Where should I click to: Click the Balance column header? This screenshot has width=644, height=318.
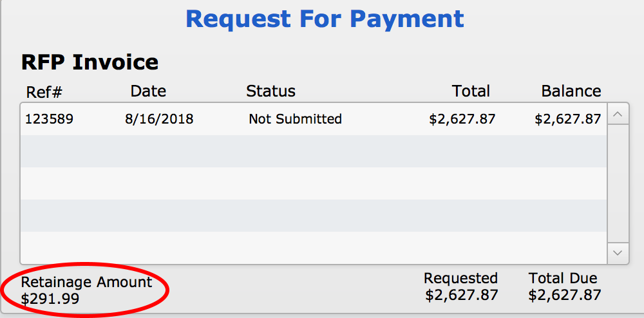pos(571,91)
